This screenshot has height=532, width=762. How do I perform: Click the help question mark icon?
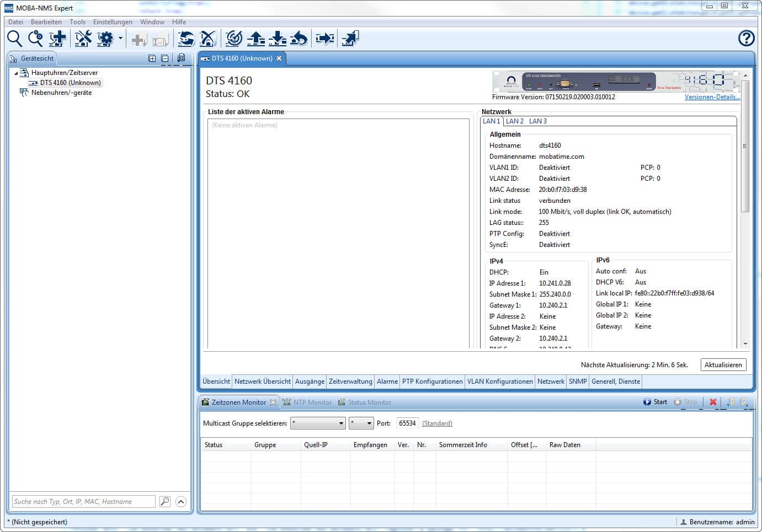tap(746, 38)
